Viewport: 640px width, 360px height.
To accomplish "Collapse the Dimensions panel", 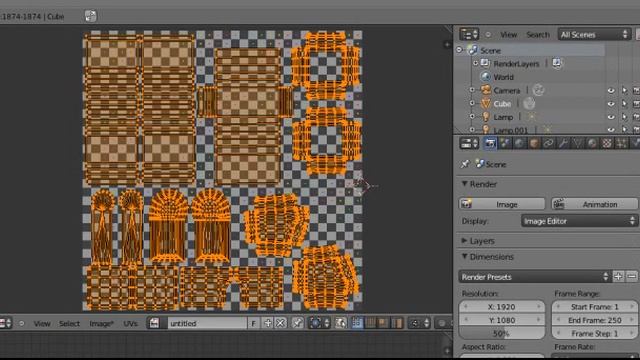I will tap(464, 256).
